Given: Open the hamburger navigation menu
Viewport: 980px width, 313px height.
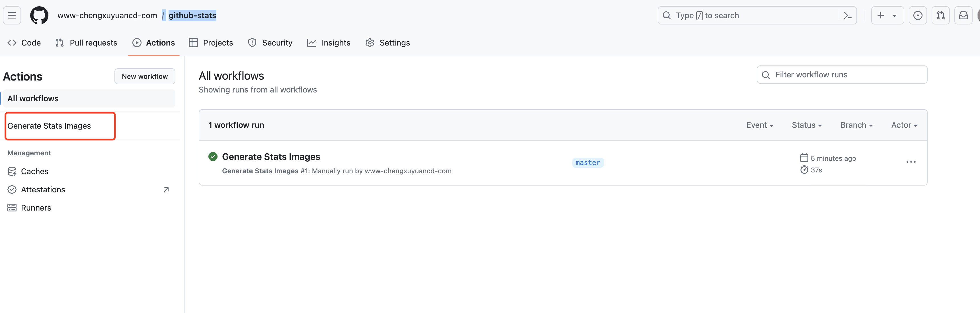Looking at the screenshot, I should (12, 16).
